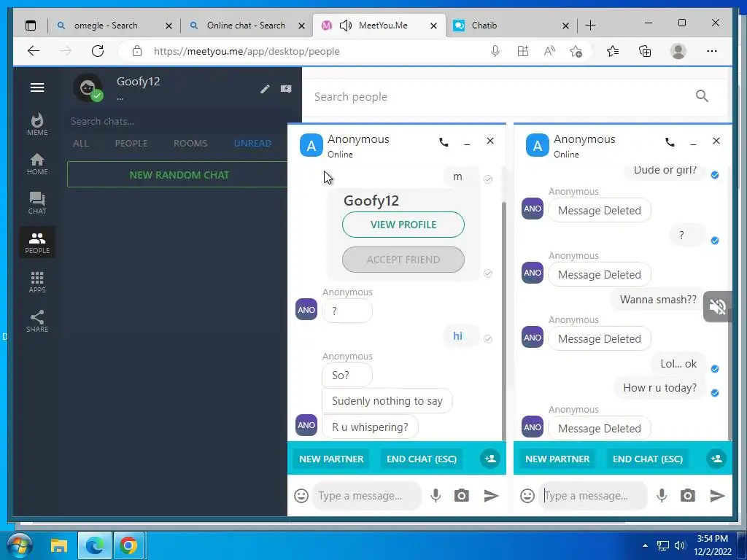The height and width of the screenshot is (560, 747).
Task: Attach photo via camera in right chat
Action: pos(687,496)
